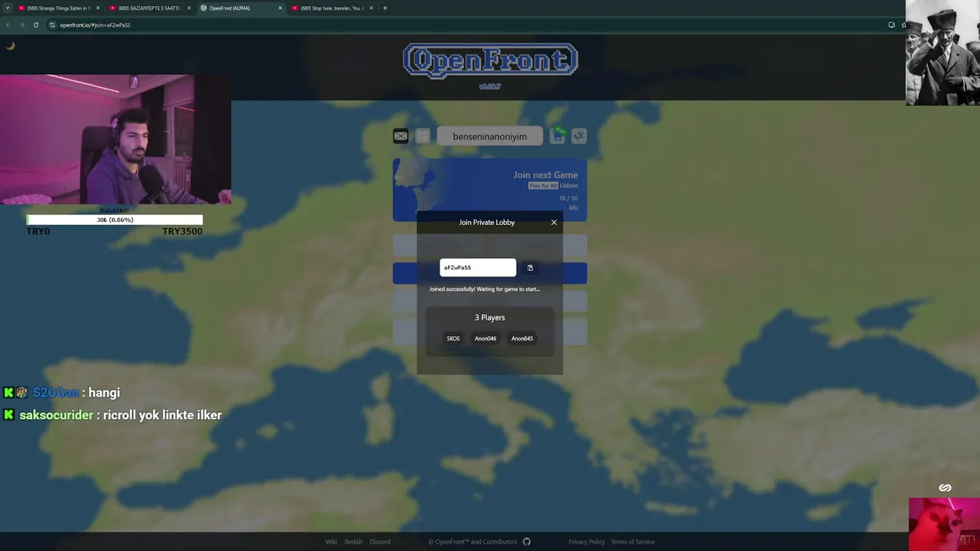The height and width of the screenshot is (551, 980).
Task: Click the streamer webcam overlay
Action: click(115, 139)
